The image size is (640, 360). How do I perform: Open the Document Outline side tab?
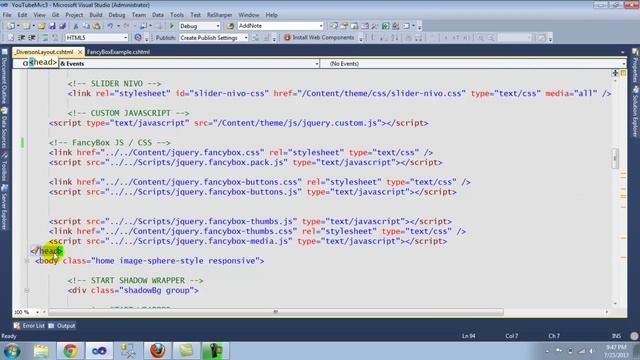coord(4,77)
